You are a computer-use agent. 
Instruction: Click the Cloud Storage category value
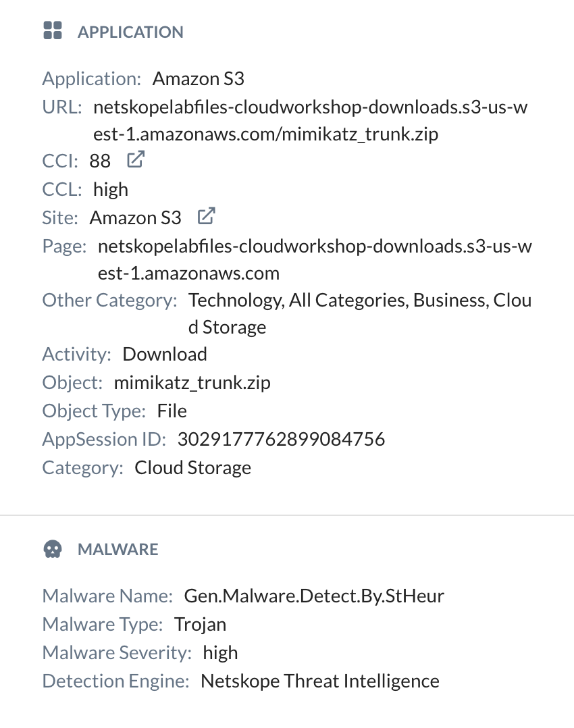(192, 467)
